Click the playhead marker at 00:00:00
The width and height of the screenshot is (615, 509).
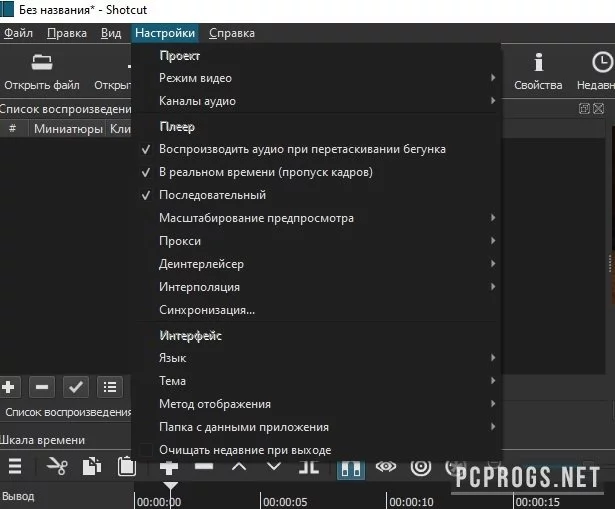pyautogui.click(x=171, y=486)
